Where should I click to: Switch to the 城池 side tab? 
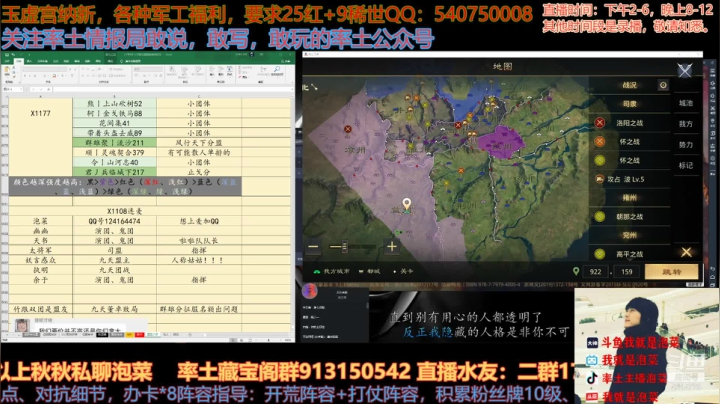(686, 103)
